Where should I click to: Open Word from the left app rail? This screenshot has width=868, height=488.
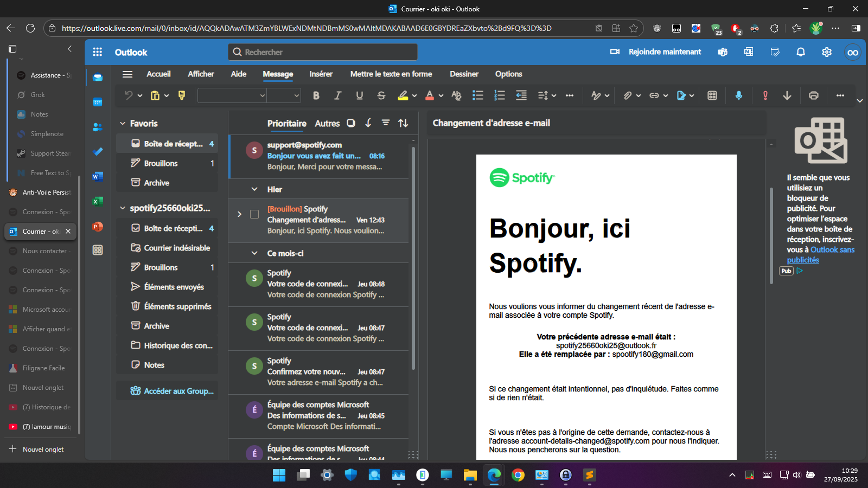[x=98, y=176]
